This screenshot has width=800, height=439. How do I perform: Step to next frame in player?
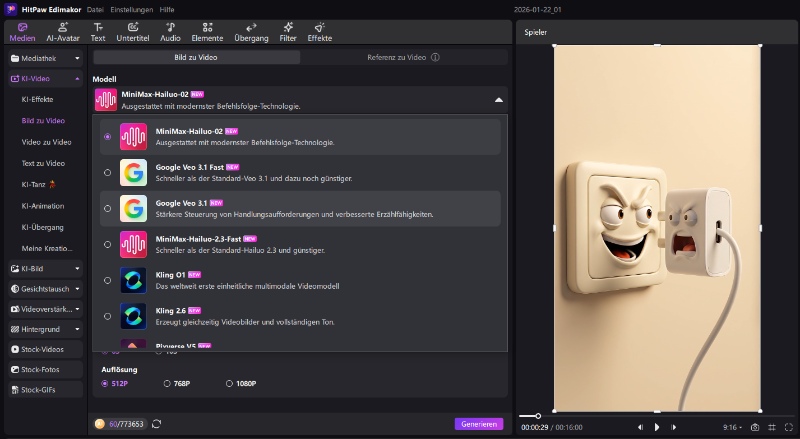(x=673, y=427)
